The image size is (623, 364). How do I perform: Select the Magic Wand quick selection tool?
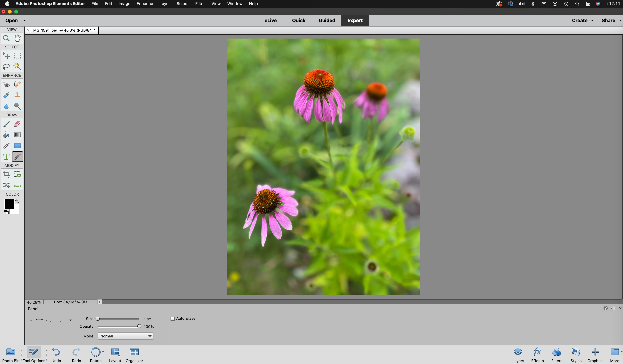pos(17,66)
